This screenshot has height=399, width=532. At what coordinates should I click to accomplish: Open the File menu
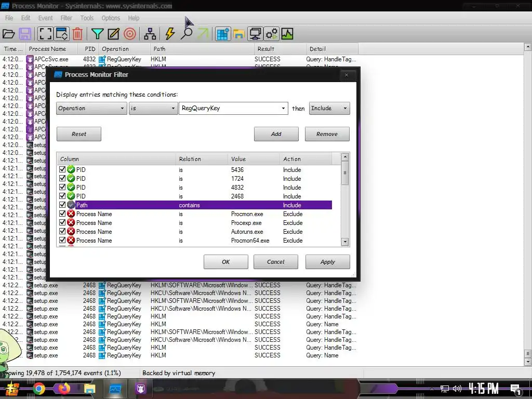9,18
